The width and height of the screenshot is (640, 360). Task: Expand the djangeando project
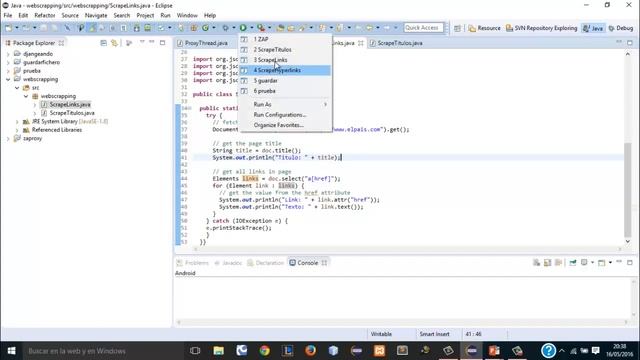pyautogui.click(x=8, y=54)
